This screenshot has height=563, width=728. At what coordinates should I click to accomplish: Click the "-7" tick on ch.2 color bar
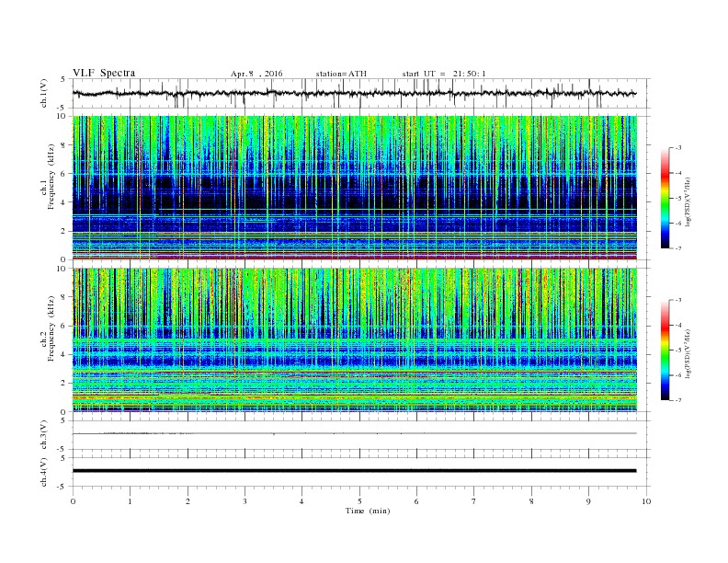tap(678, 400)
